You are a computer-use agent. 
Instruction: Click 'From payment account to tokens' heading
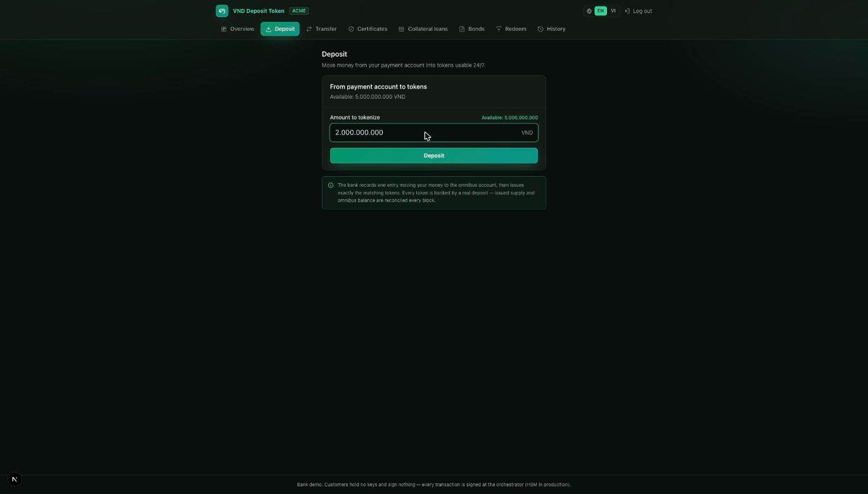pos(378,87)
